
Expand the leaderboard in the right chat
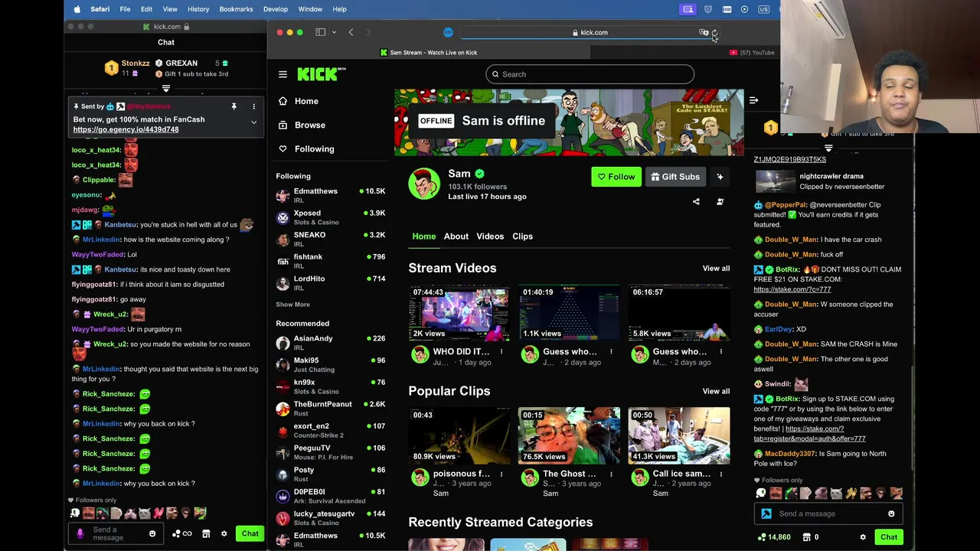pos(828,148)
